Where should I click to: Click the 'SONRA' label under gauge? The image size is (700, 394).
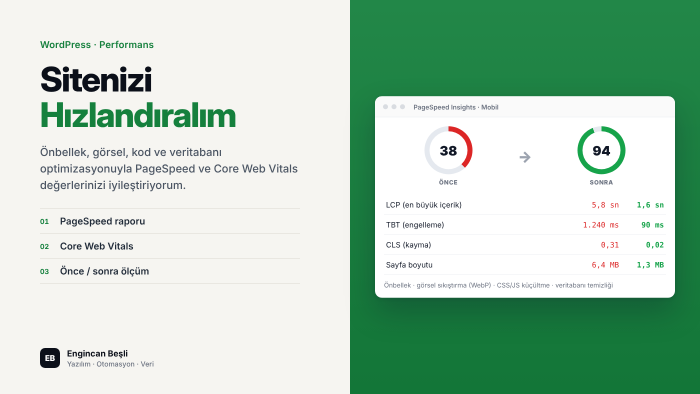(x=601, y=182)
